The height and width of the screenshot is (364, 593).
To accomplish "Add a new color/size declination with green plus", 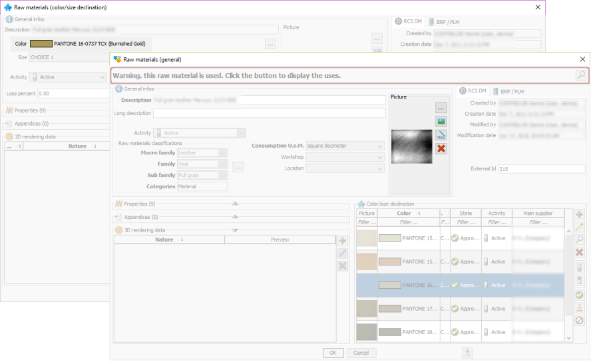I will pyautogui.click(x=580, y=215).
